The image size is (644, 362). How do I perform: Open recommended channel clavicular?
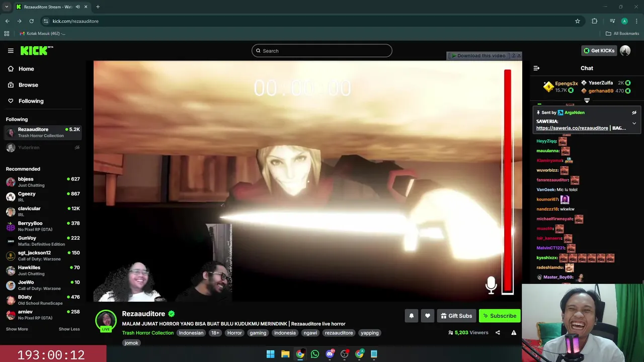tap(43, 211)
